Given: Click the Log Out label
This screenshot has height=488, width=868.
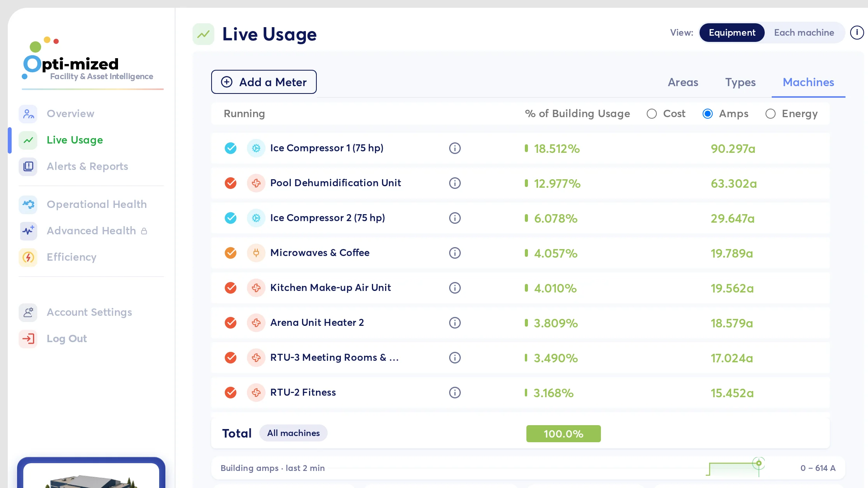Looking at the screenshot, I should [67, 339].
